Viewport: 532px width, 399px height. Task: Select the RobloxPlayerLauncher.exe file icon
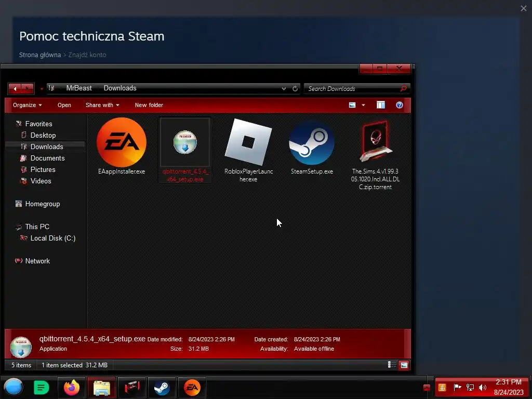point(248,142)
